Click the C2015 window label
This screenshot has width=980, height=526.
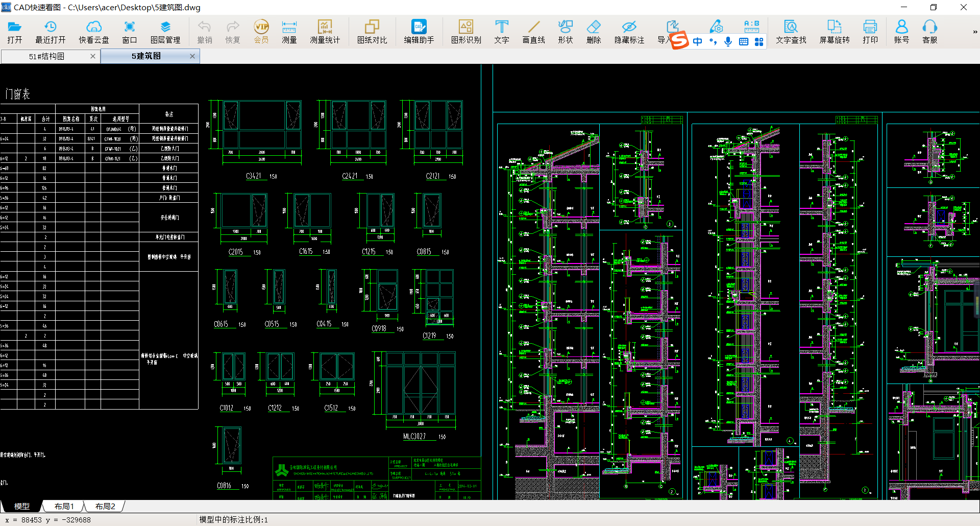[236, 252]
